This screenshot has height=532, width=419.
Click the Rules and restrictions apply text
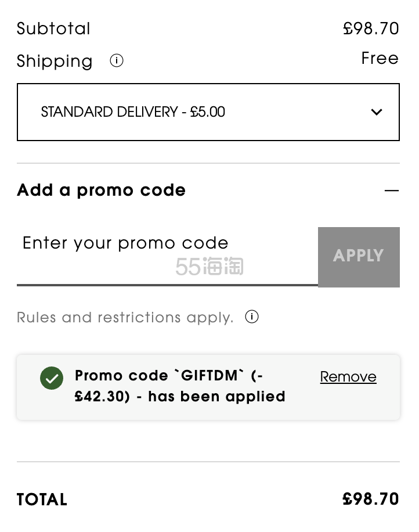coord(125,318)
